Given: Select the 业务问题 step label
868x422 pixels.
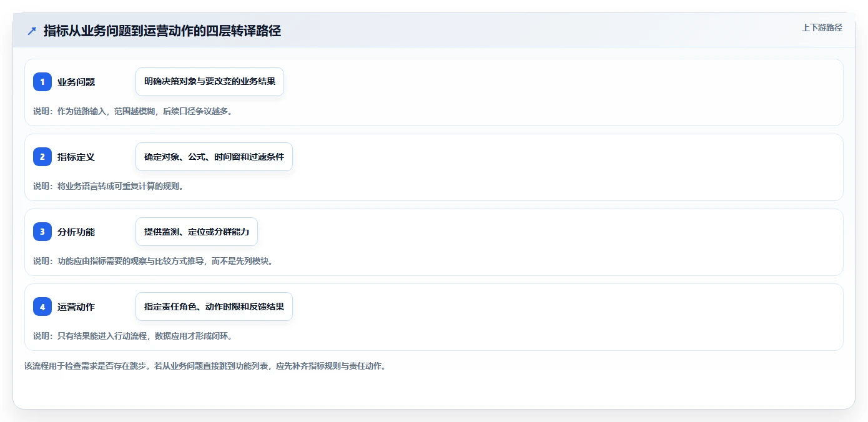Looking at the screenshot, I should 76,82.
